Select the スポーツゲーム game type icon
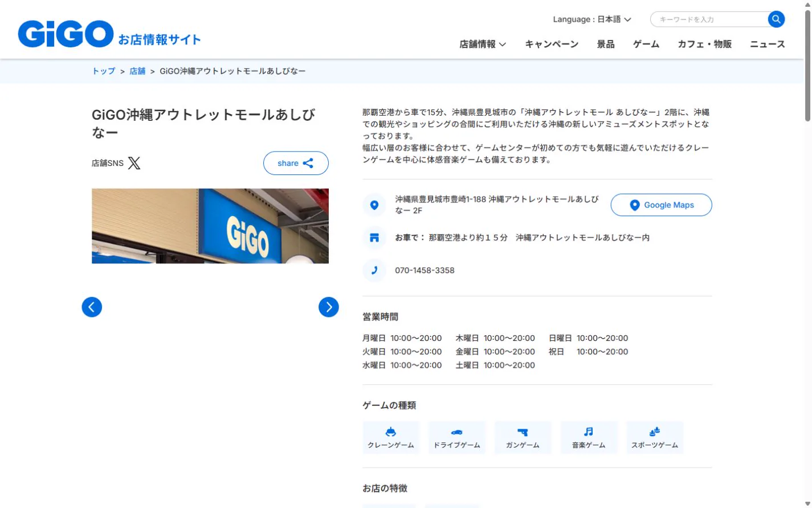Image resolution: width=812 pixels, height=508 pixels. [655, 437]
